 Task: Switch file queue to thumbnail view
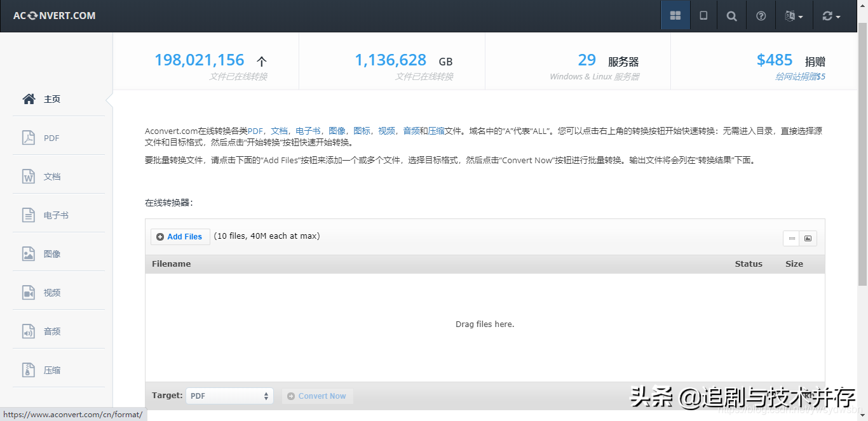click(x=808, y=238)
